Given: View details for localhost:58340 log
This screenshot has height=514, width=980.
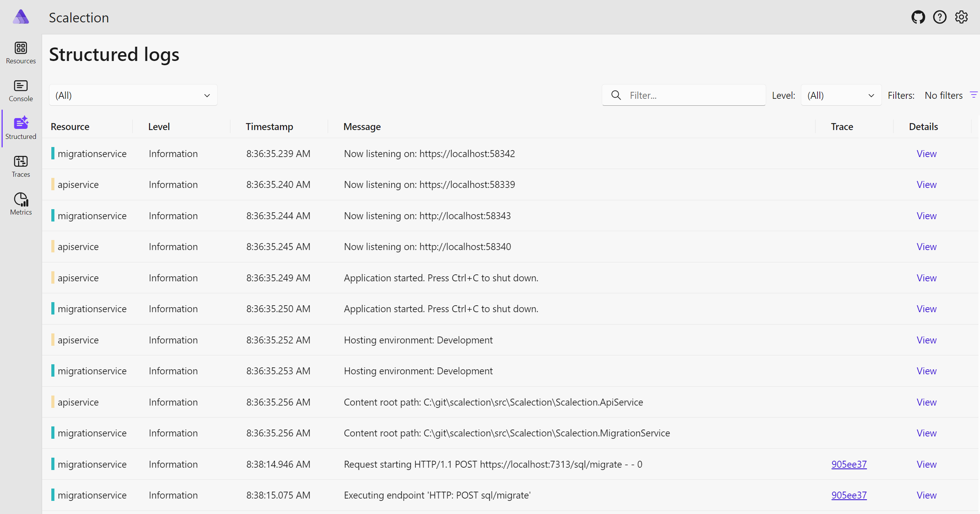Looking at the screenshot, I should [x=926, y=247].
